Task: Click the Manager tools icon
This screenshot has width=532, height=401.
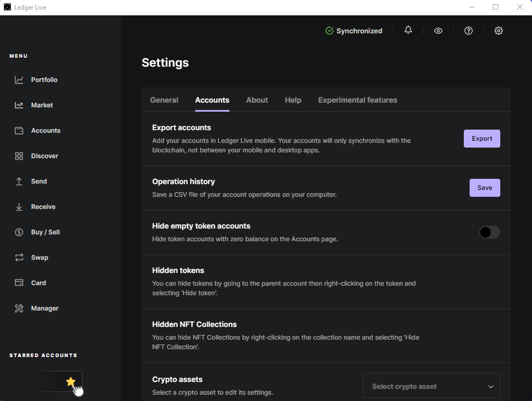Action: tap(19, 308)
